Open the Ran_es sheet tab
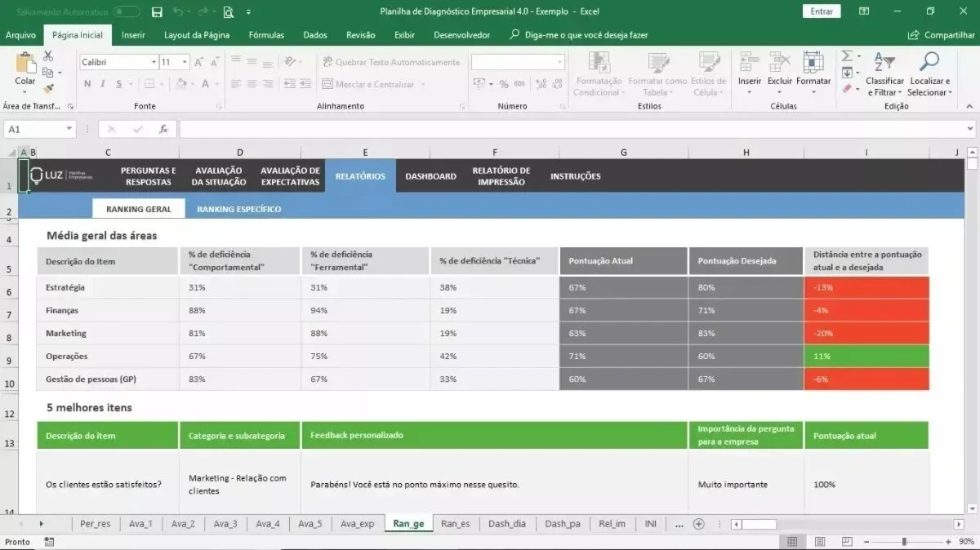This screenshot has height=550, width=980. point(455,524)
